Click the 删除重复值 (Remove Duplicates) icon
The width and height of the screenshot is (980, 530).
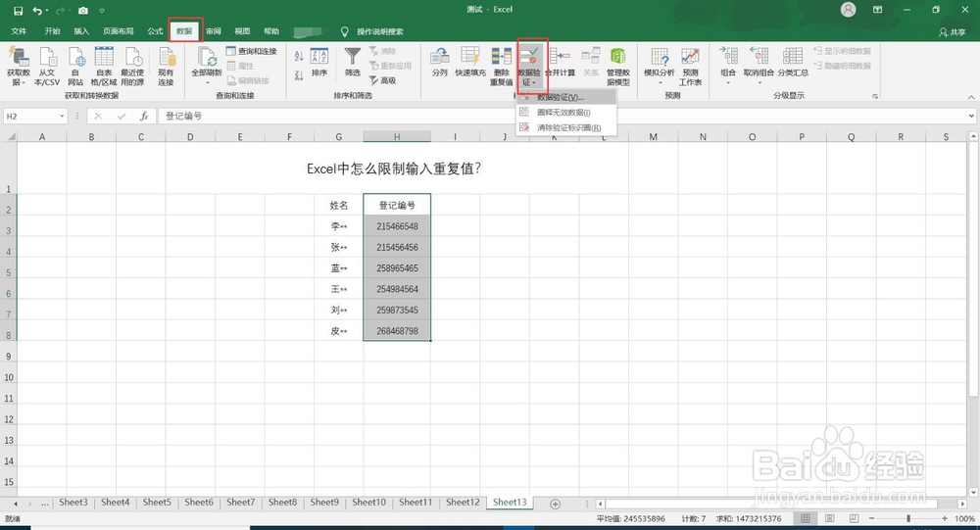click(x=501, y=66)
